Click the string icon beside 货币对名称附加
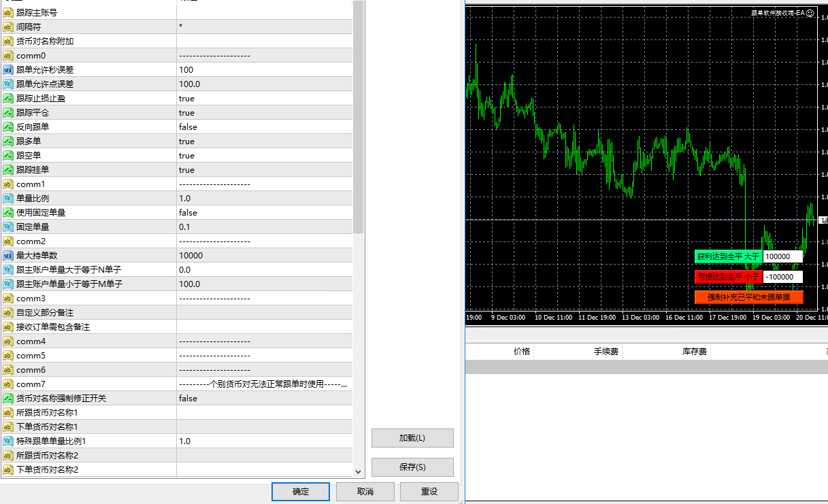This screenshot has height=504, width=828. [8, 41]
